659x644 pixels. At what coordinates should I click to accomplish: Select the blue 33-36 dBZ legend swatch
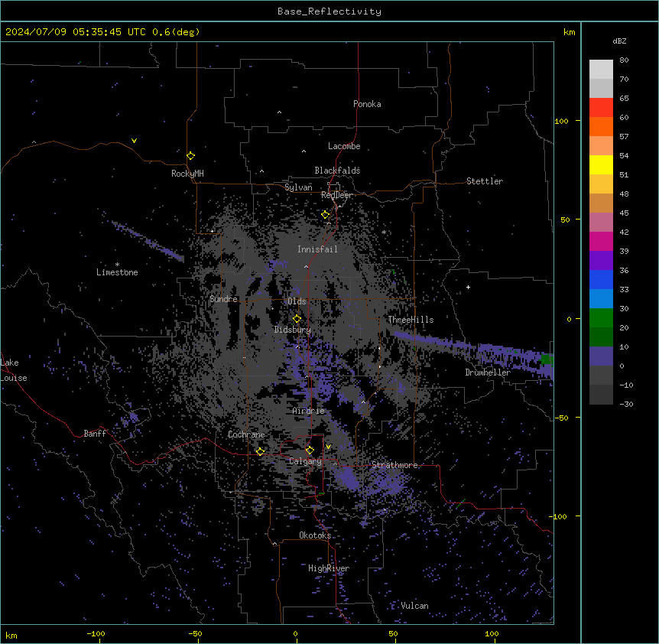(x=601, y=279)
